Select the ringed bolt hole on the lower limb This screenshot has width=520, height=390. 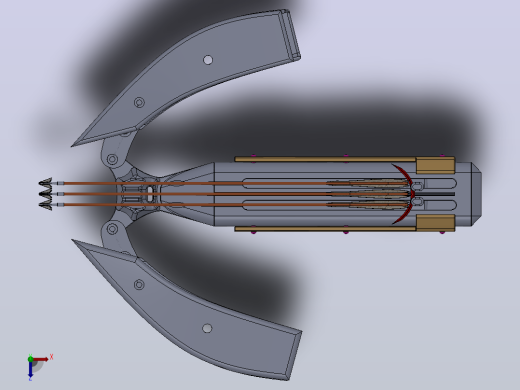[x=139, y=285]
